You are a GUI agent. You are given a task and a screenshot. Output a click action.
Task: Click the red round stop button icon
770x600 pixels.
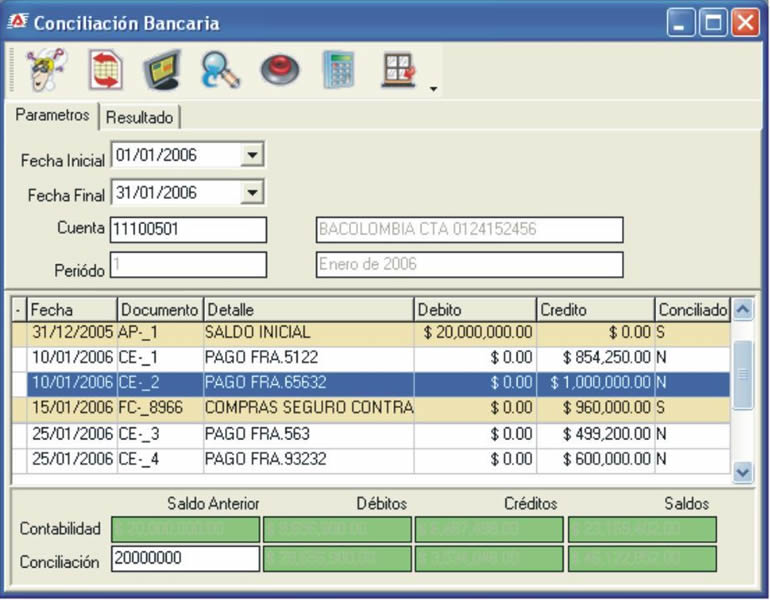[x=280, y=70]
